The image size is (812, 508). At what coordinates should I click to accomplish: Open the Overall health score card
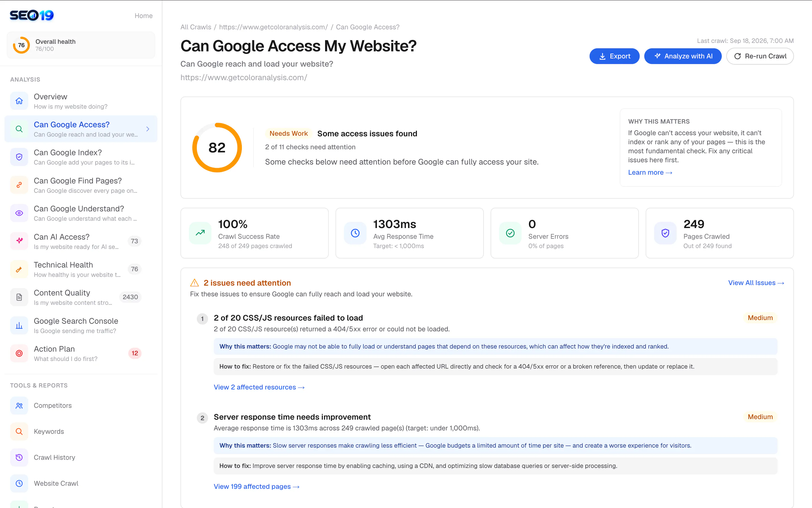pyautogui.click(x=81, y=45)
